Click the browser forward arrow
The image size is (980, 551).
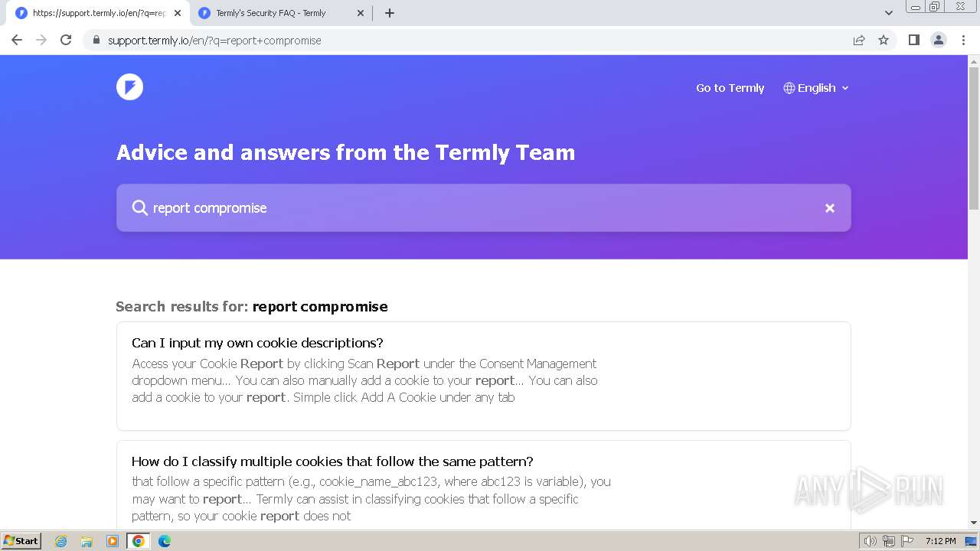[x=41, y=40]
